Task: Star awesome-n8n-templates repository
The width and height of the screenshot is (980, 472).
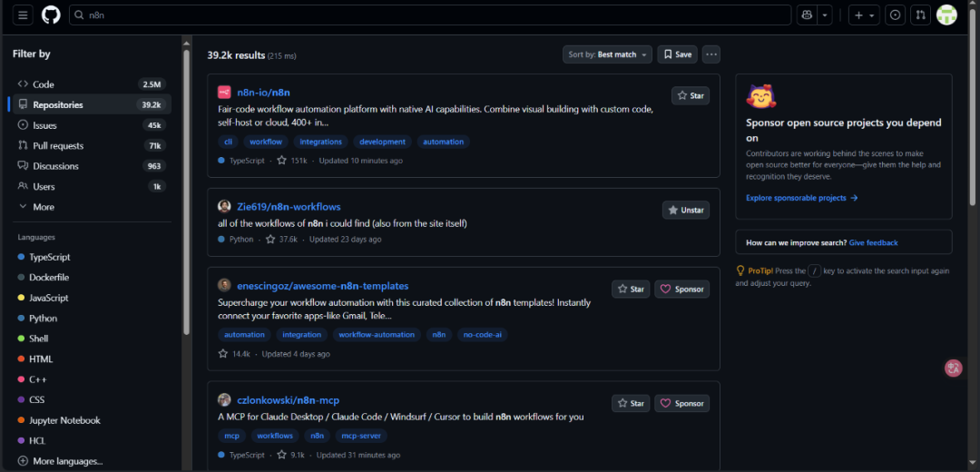Action: tap(631, 289)
